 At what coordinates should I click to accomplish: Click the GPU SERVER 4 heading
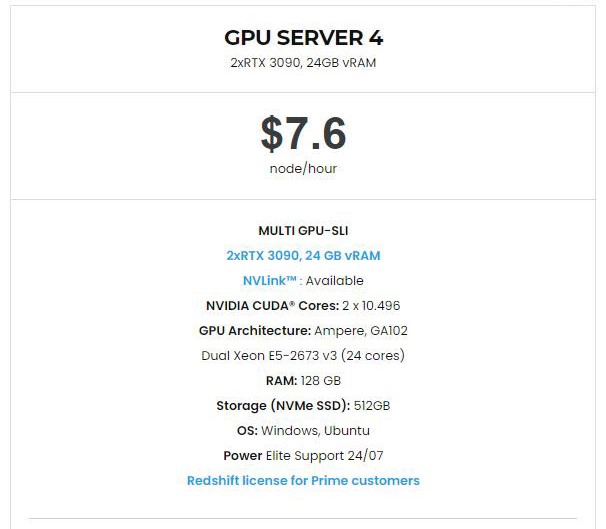pos(303,38)
